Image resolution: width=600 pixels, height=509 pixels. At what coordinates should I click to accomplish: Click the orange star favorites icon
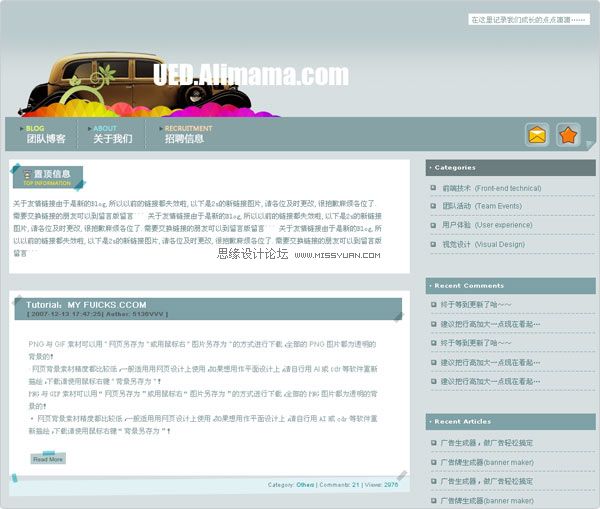point(568,135)
